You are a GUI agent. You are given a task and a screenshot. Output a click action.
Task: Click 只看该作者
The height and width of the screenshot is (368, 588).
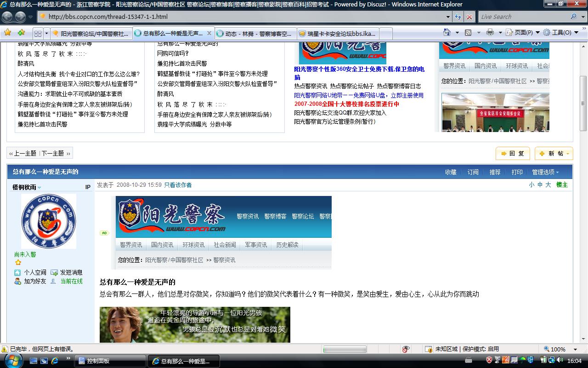click(x=178, y=185)
